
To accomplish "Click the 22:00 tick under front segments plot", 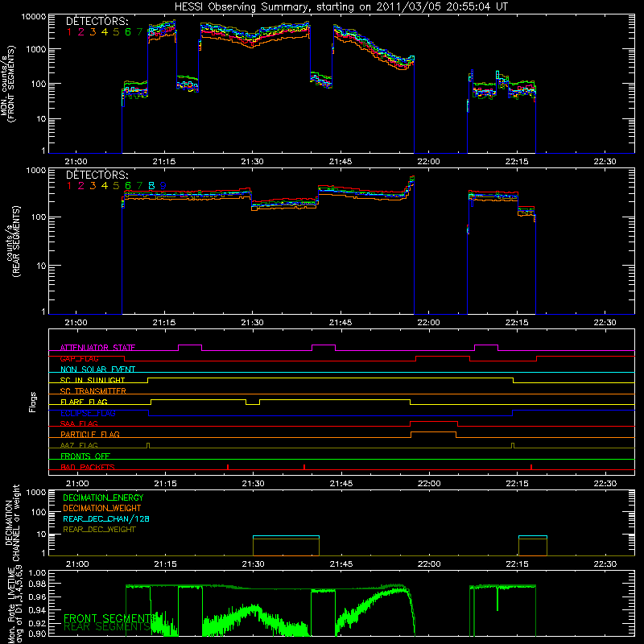I will (x=428, y=162).
